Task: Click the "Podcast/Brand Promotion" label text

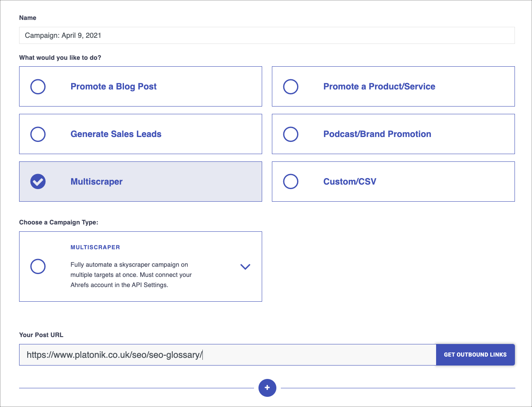Action: tap(377, 134)
